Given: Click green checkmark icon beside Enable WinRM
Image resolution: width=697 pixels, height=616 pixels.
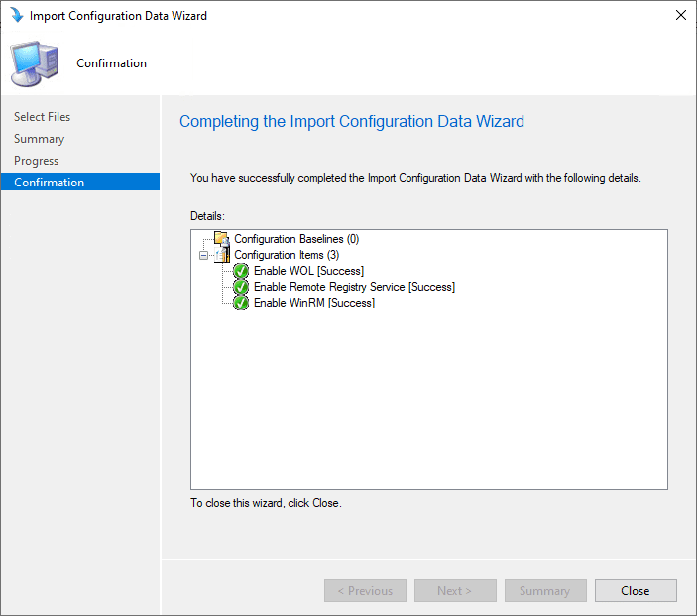Looking at the screenshot, I should coord(241,303).
